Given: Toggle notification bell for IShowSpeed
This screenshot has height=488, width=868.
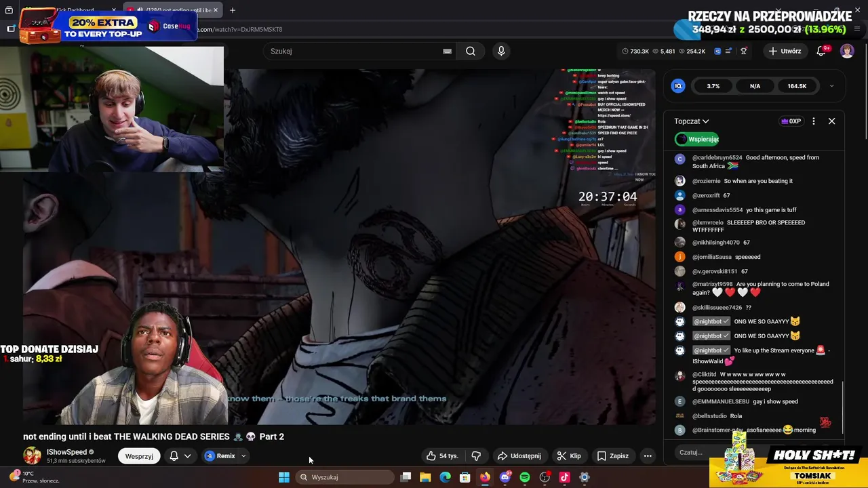Looking at the screenshot, I should 174,456.
